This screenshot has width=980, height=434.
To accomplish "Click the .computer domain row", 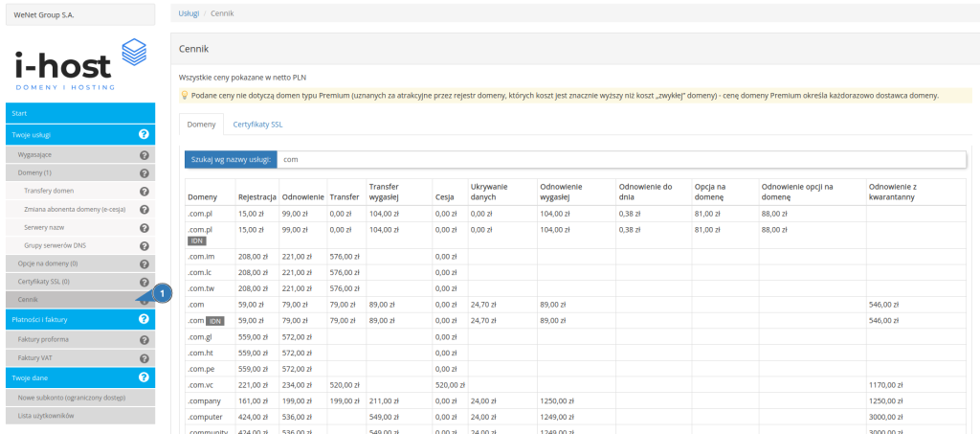I will click(575, 417).
